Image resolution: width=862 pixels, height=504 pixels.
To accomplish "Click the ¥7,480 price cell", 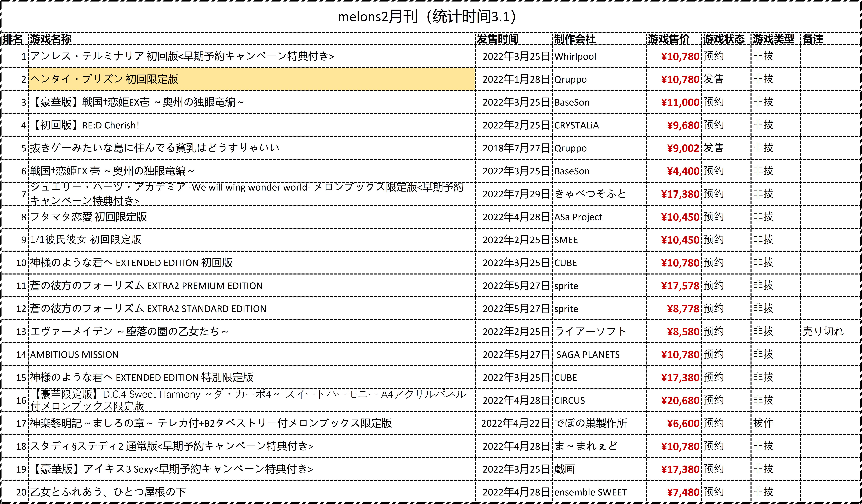I will [x=673, y=492].
